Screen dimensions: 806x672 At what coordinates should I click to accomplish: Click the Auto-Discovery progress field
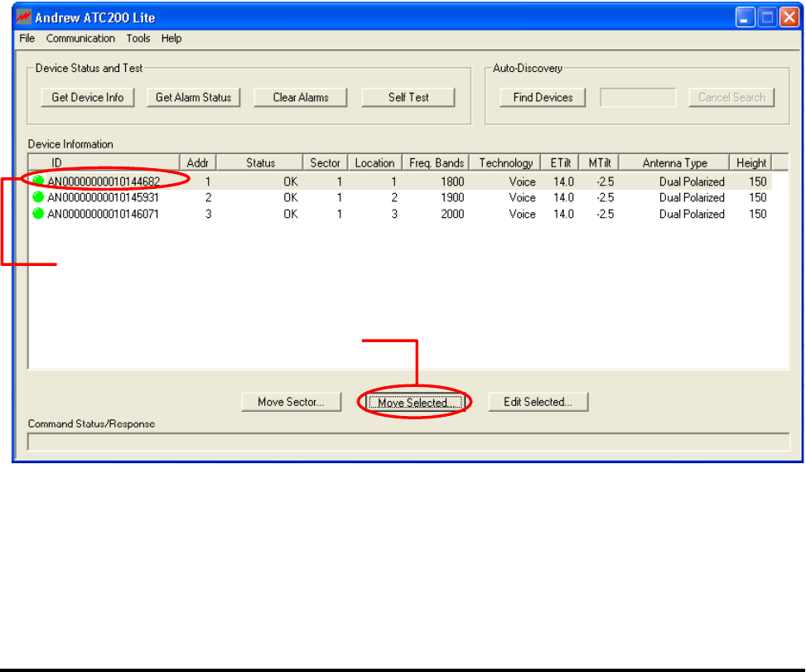tap(637, 98)
